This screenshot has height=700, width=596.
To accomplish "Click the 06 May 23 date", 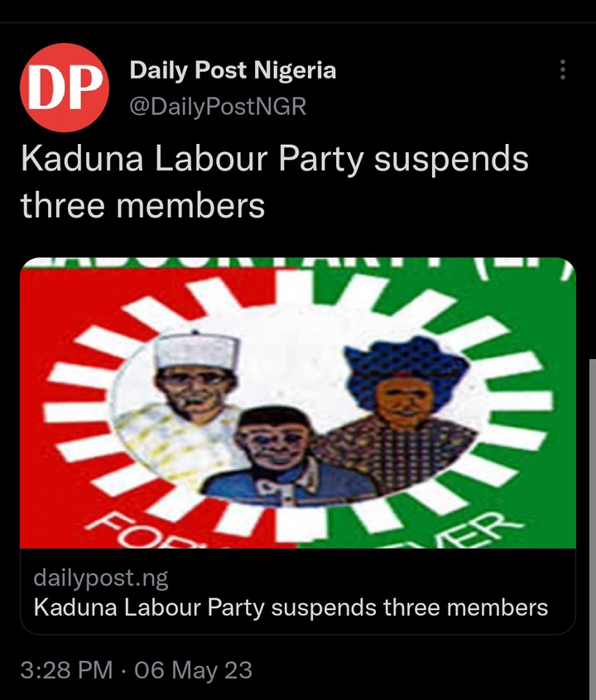I will [x=194, y=670].
